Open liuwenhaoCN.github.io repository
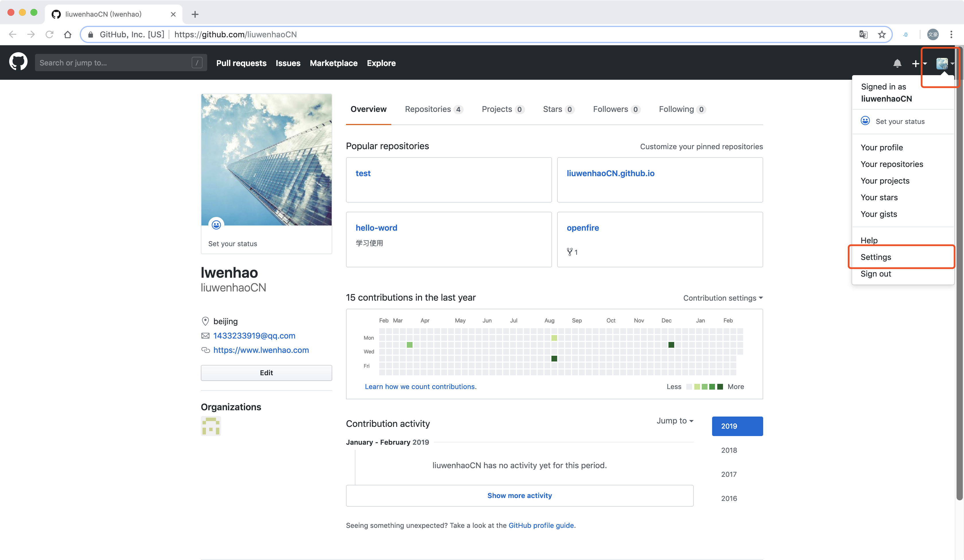Screen dimensions: 964x560 click(611, 173)
